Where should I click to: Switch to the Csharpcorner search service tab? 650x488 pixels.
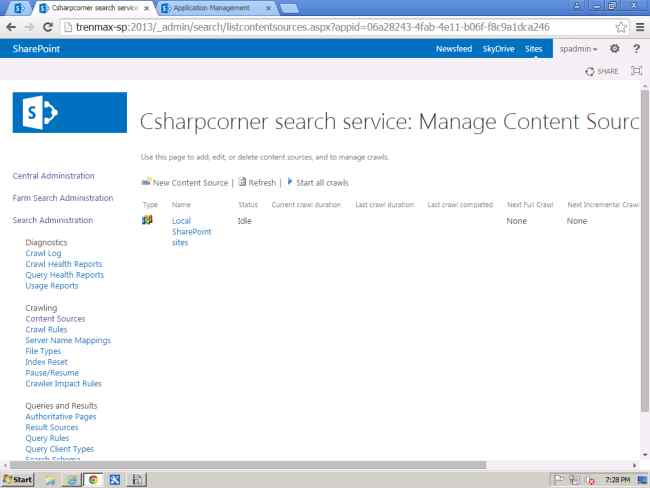[x=95, y=8]
